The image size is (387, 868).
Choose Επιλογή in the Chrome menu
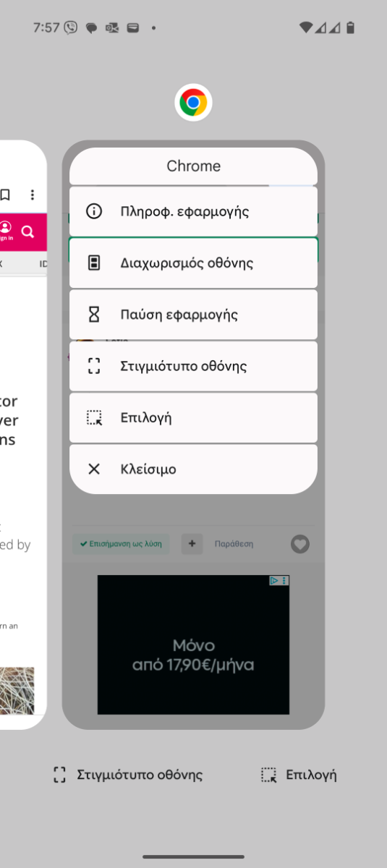(x=193, y=417)
